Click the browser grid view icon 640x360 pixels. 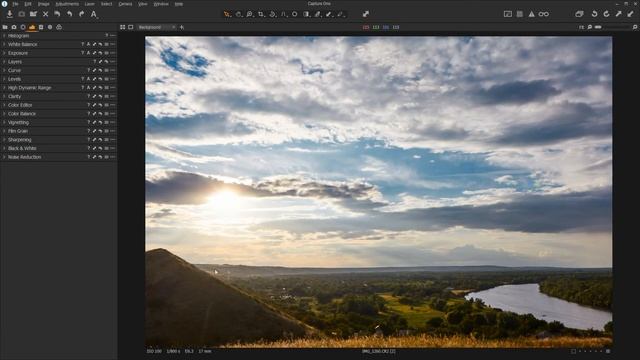(x=122, y=27)
